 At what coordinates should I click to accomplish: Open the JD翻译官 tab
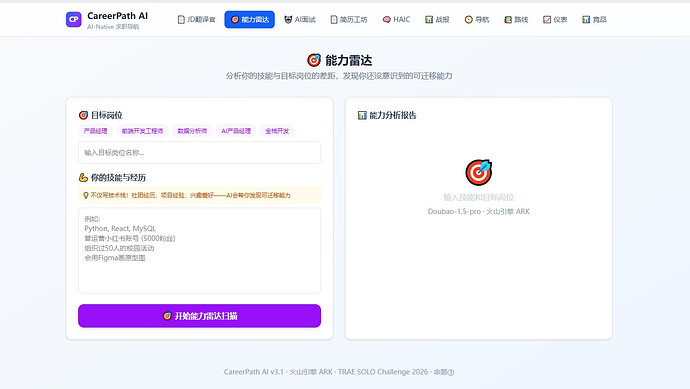tap(196, 19)
